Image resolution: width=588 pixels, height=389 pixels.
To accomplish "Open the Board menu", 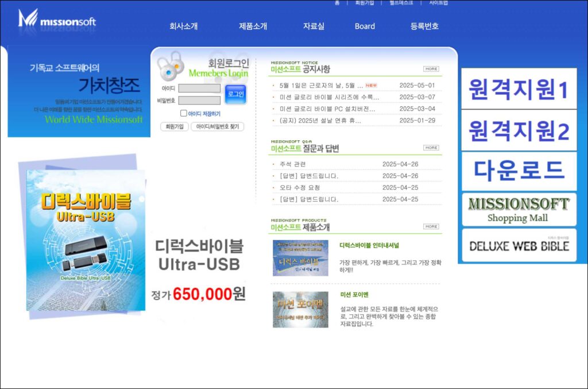I will (x=365, y=26).
